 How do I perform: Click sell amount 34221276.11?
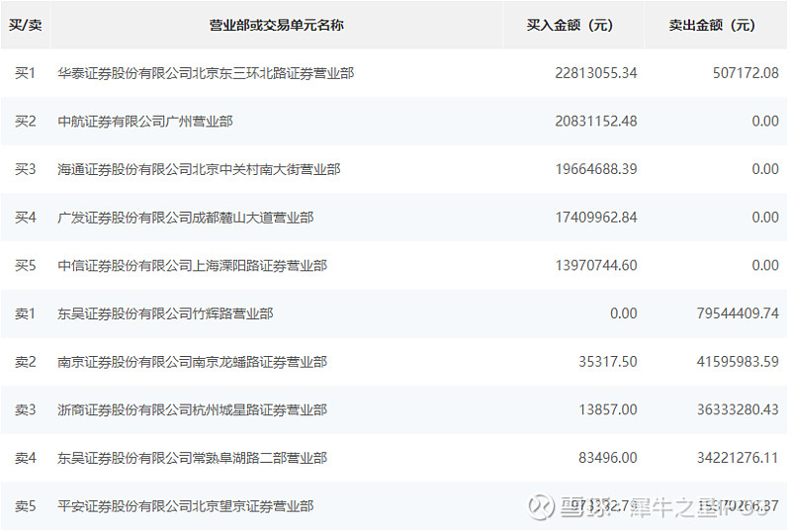(x=738, y=458)
